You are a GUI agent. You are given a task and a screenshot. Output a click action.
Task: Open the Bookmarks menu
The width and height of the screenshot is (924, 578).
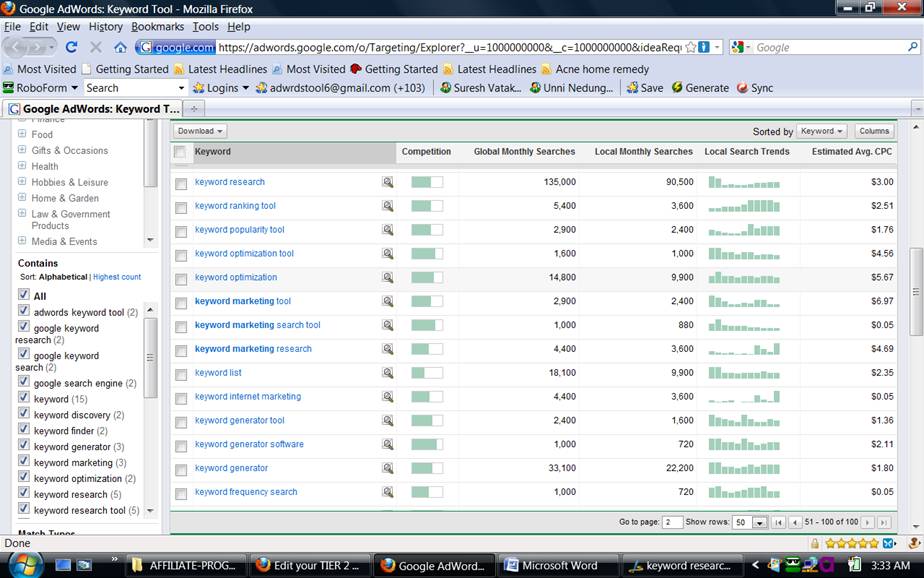point(157,27)
